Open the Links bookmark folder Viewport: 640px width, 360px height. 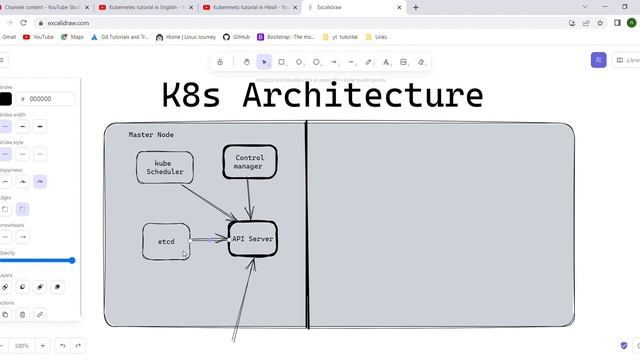tap(376, 37)
